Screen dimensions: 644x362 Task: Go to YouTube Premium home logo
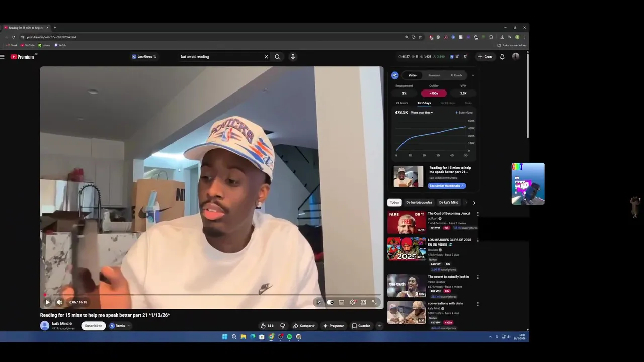pyautogui.click(x=23, y=57)
